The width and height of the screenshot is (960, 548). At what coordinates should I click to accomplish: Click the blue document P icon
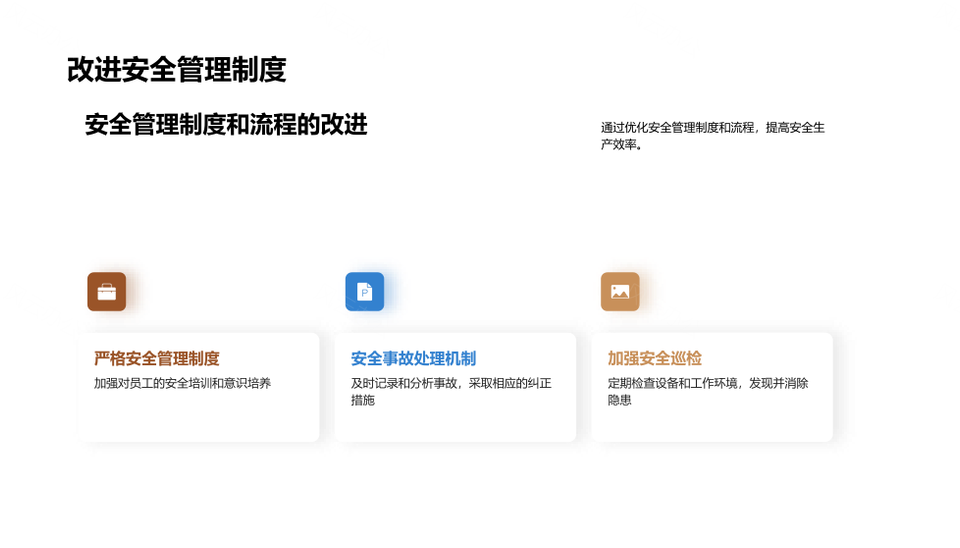coord(364,291)
